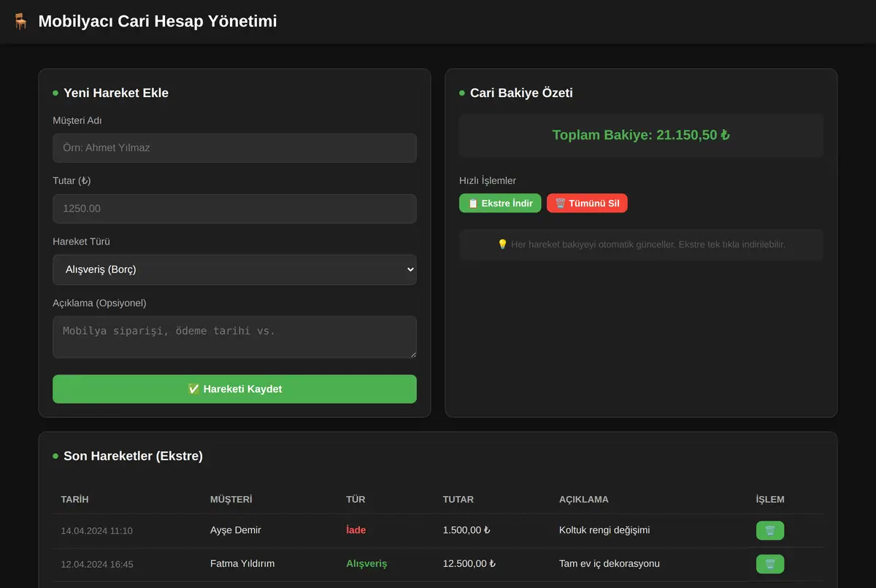Click the amount 1.500,00 ₺
The image size is (876, 588).
tap(466, 530)
